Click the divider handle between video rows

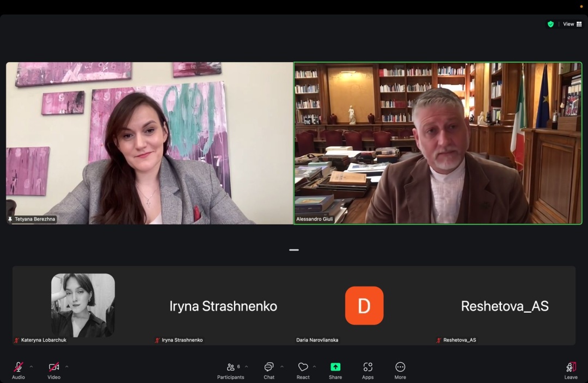pos(294,250)
